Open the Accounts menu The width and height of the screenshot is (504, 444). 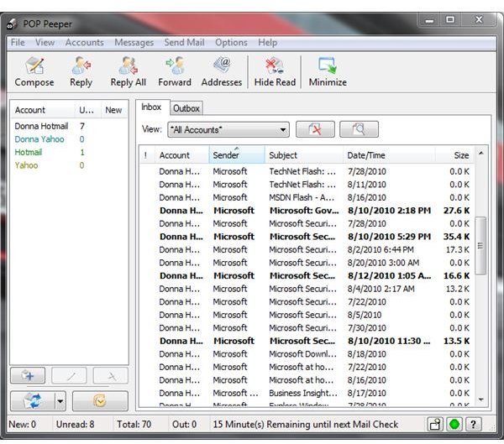pyautogui.click(x=85, y=43)
